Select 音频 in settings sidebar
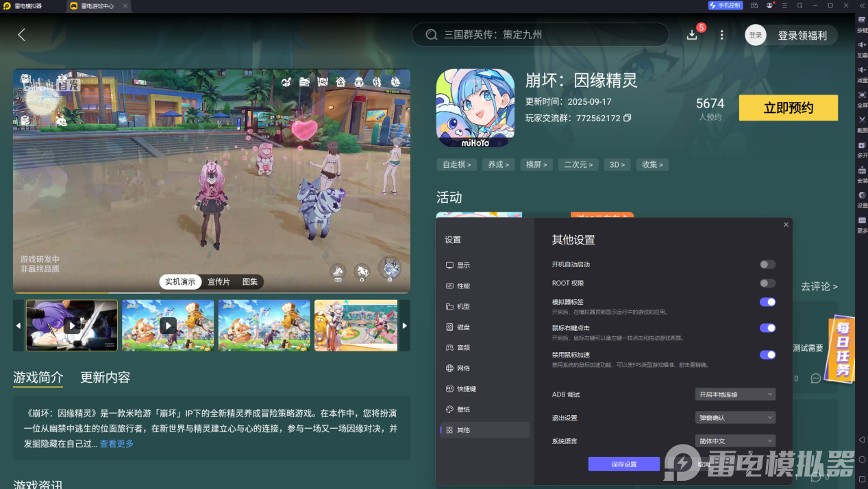 click(x=485, y=348)
